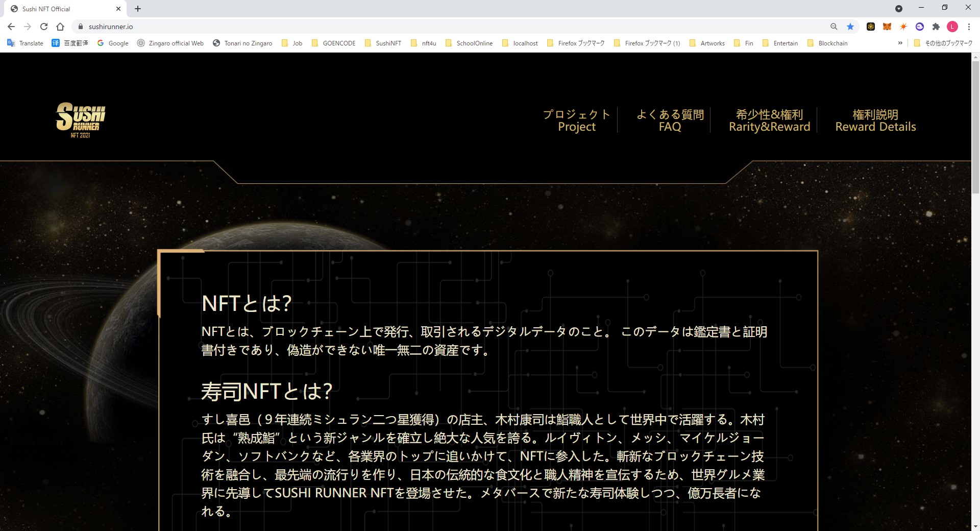980x531 pixels.
Task: Reload the sushirunner.io page
Action: coord(44,27)
